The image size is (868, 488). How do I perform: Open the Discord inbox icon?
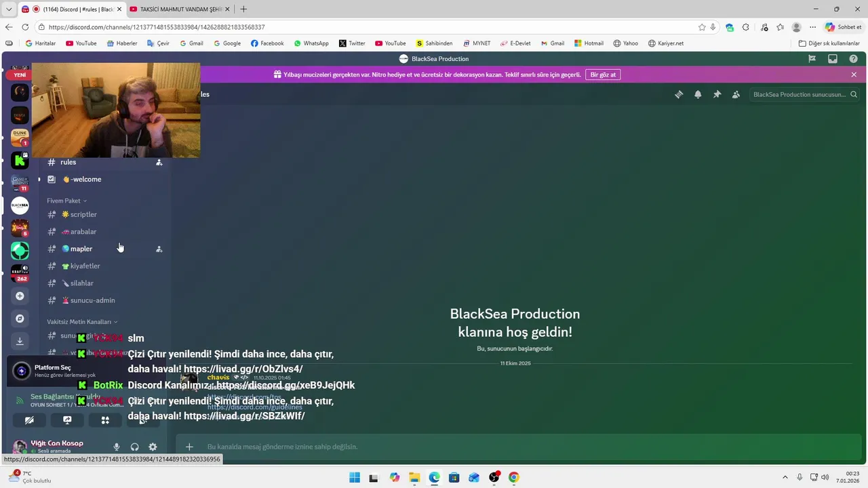coord(833,59)
